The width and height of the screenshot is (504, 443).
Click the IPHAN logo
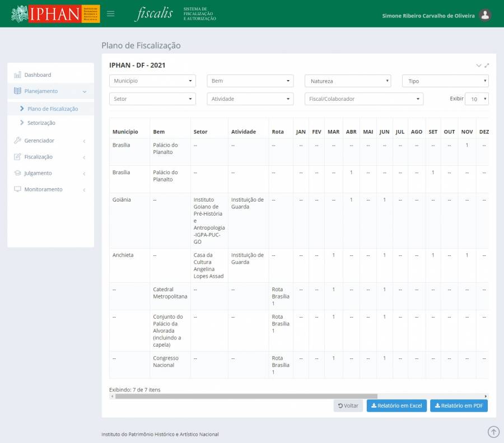tap(55, 14)
